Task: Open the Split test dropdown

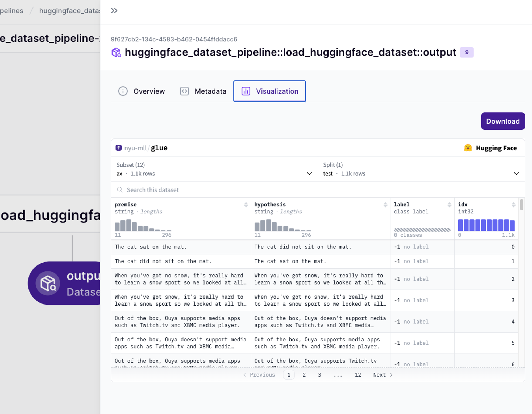Action: coord(421,169)
